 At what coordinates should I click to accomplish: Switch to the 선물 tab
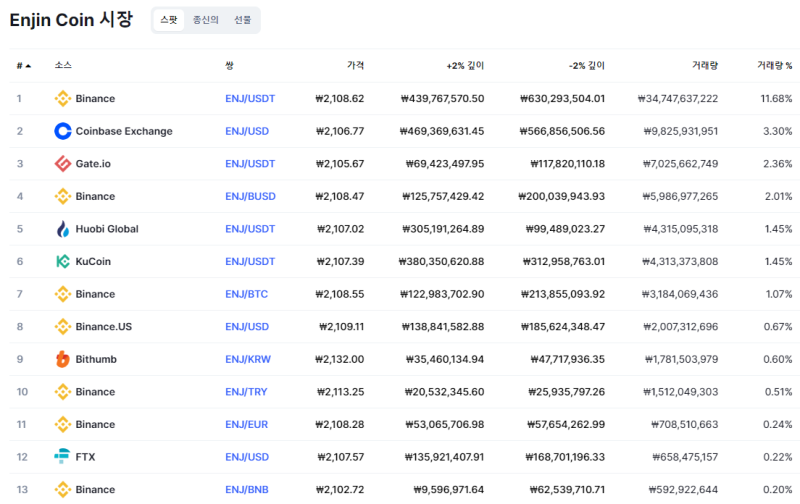coord(242,20)
